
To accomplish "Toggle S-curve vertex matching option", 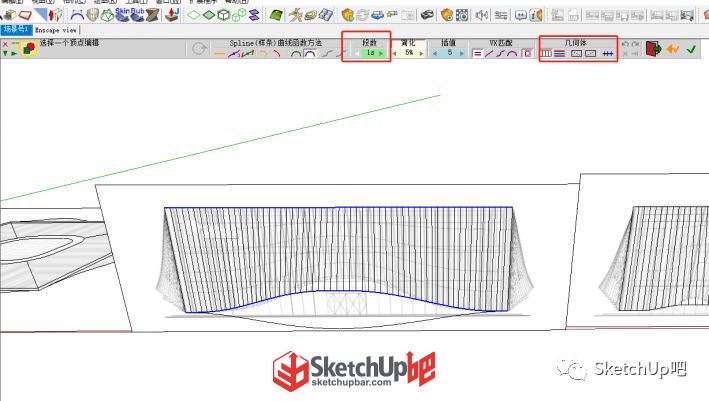I will pyautogui.click(x=500, y=53).
